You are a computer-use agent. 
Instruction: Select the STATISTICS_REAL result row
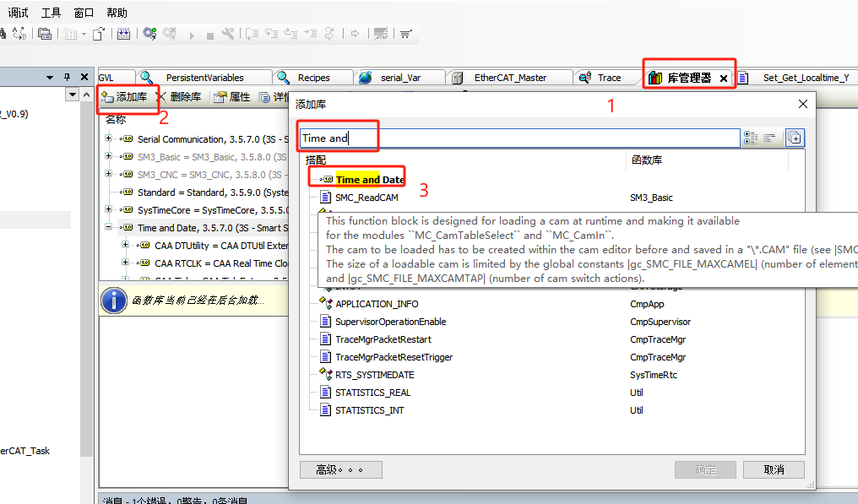coord(372,393)
